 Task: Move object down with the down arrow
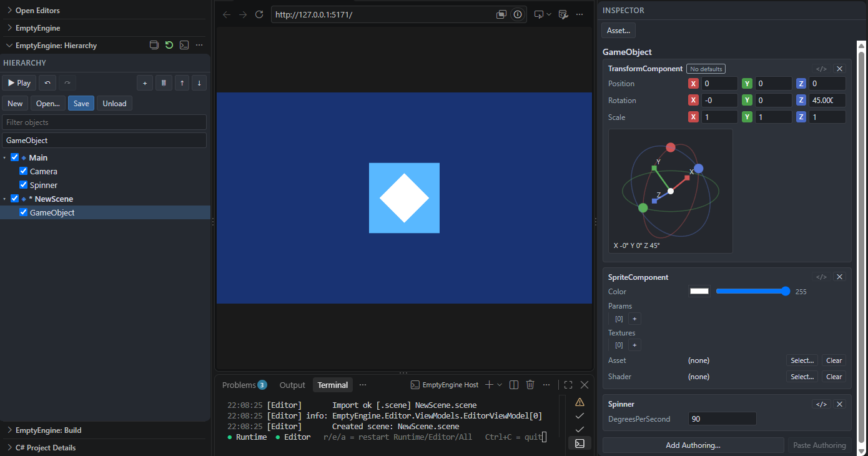(199, 82)
